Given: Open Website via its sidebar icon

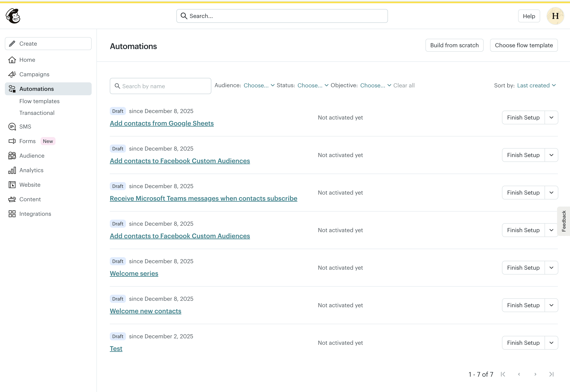Looking at the screenshot, I should (12, 185).
